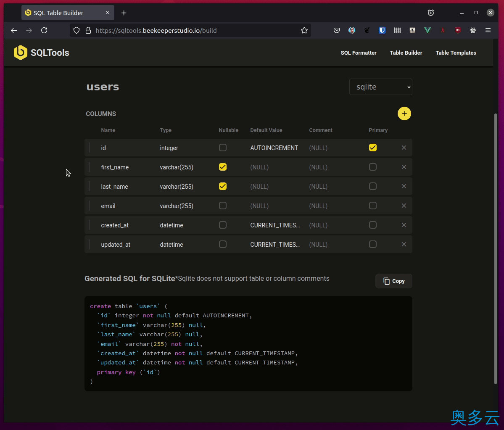Click the page vertical scrollbar thumb
The image size is (504, 430).
[495, 248]
